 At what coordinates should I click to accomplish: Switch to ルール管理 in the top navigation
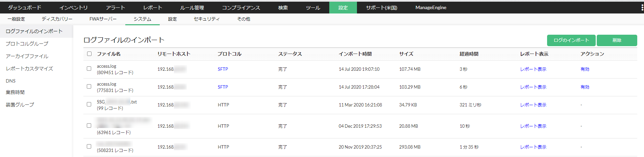pos(192,7)
